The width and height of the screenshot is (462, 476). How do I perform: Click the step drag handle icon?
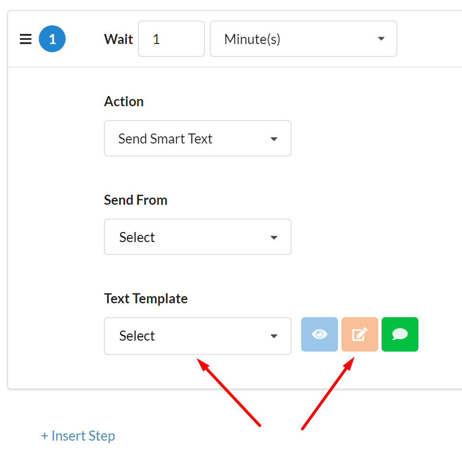tap(25, 39)
